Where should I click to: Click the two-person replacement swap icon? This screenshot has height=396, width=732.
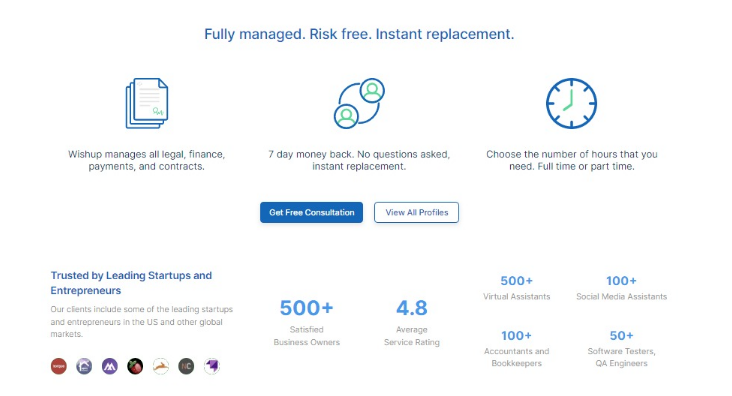pyautogui.click(x=359, y=103)
